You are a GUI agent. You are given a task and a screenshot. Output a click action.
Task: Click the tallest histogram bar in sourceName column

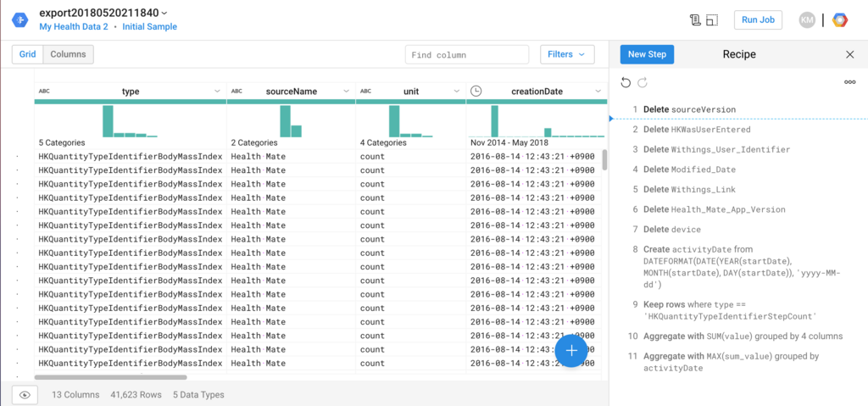coord(285,120)
